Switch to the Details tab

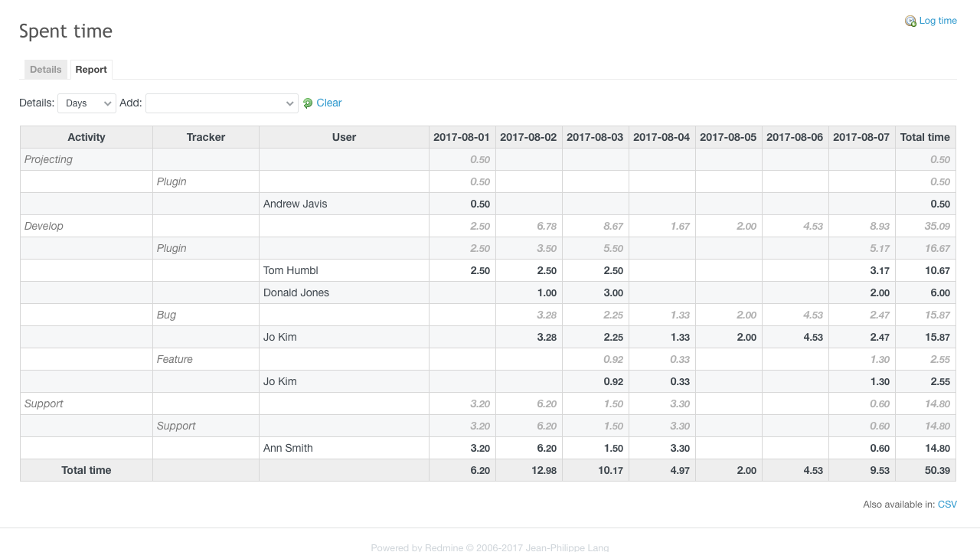[x=45, y=69]
